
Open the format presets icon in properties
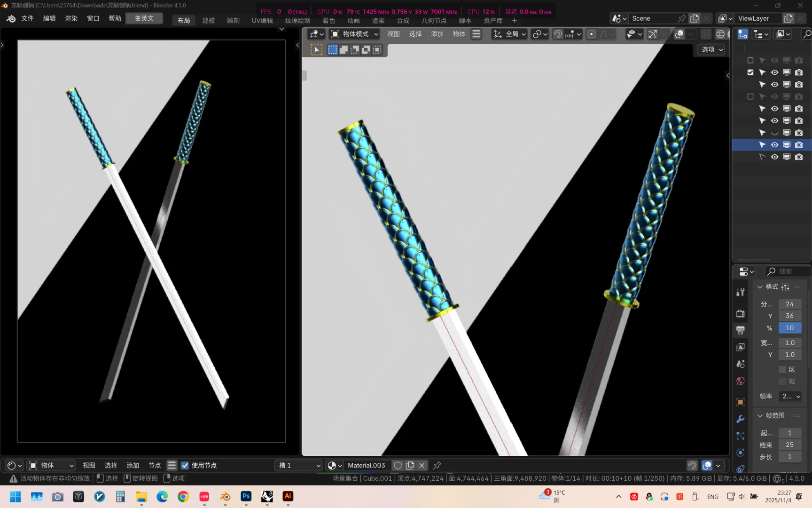[785, 287]
